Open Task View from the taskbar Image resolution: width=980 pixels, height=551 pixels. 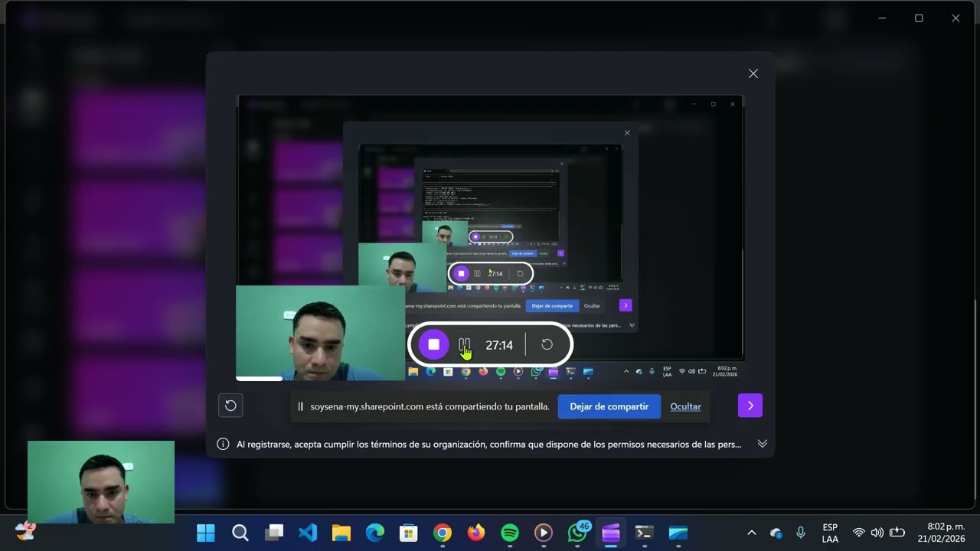click(274, 533)
